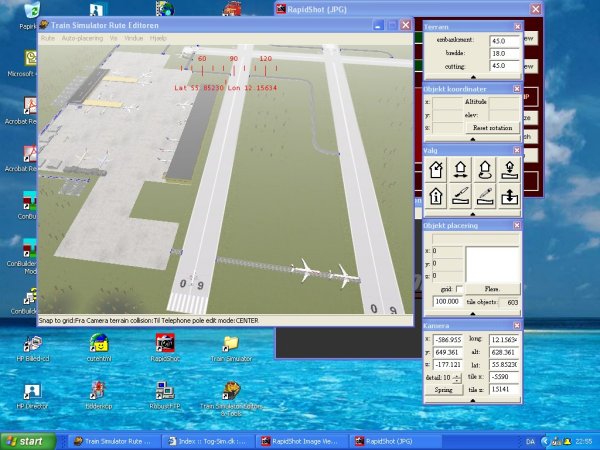Open the Rute menu
This screenshot has width=600, height=450.
(x=47, y=37)
